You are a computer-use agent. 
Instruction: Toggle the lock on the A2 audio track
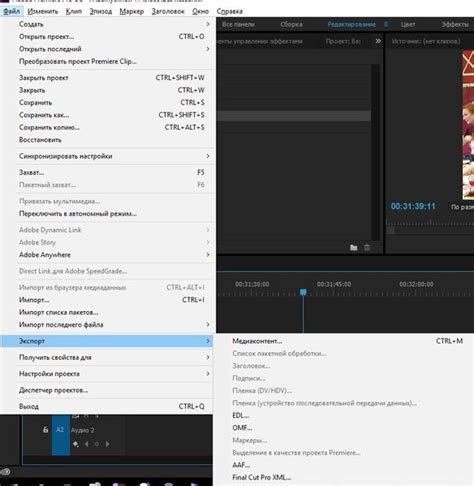[46, 430]
